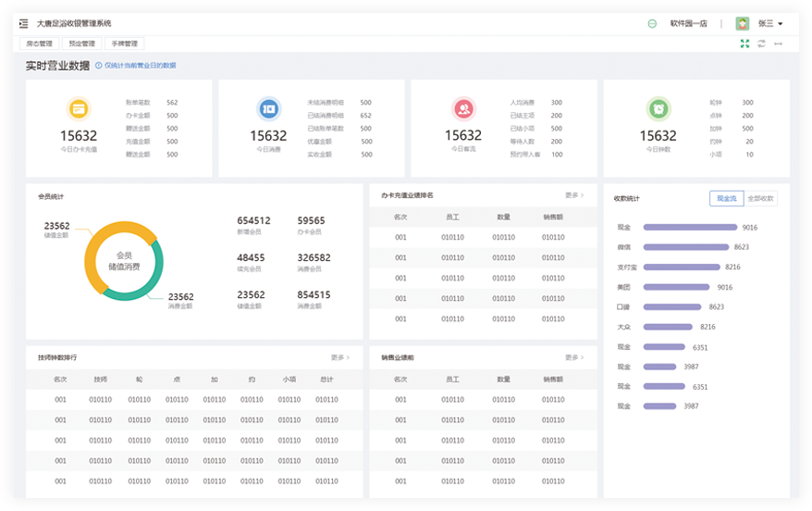Screen dimensions: 812x511
Task: Expand 更多 in 技师钟数排行 panel
Action: coord(340,357)
